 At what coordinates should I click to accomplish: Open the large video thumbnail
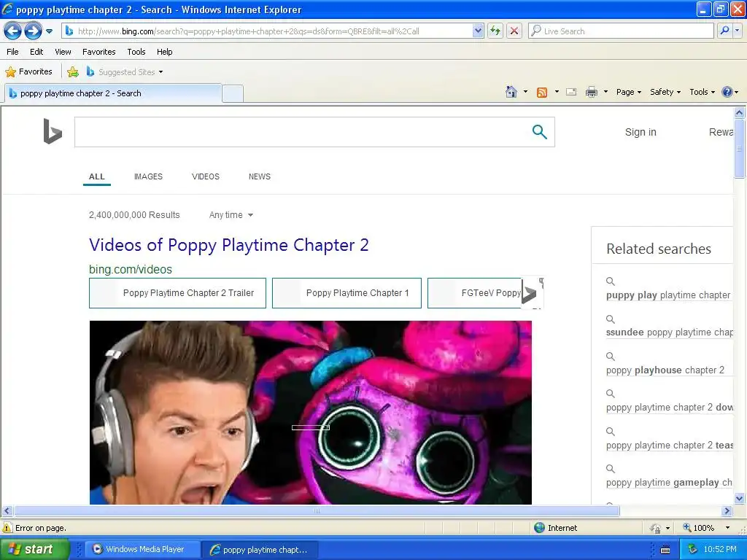311,413
